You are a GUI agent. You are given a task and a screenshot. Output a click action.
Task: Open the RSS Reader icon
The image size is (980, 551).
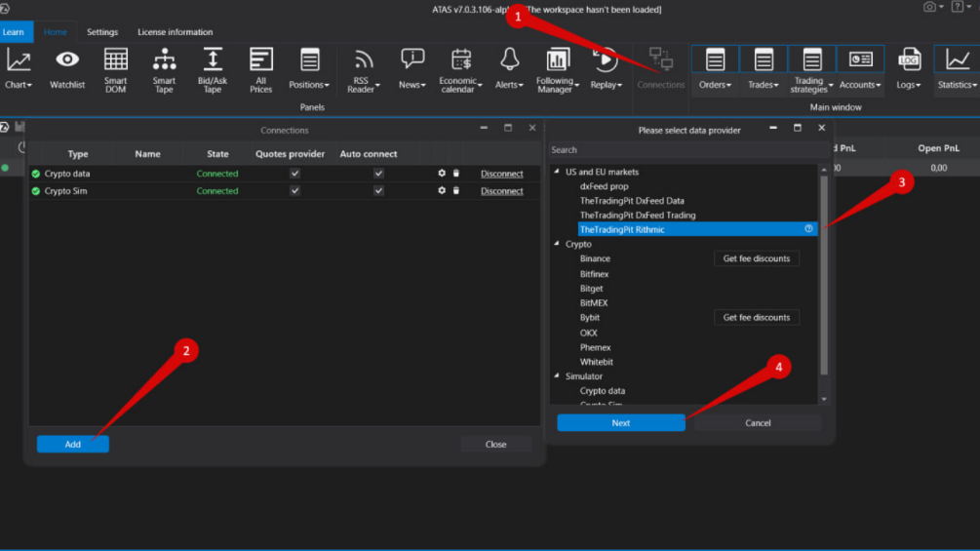(363, 59)
